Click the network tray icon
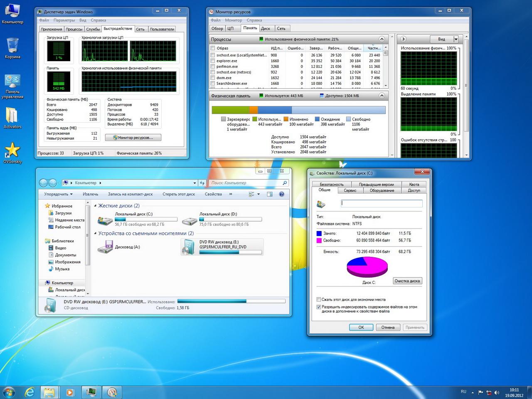532x399 pixels. (x=489, y=392)
